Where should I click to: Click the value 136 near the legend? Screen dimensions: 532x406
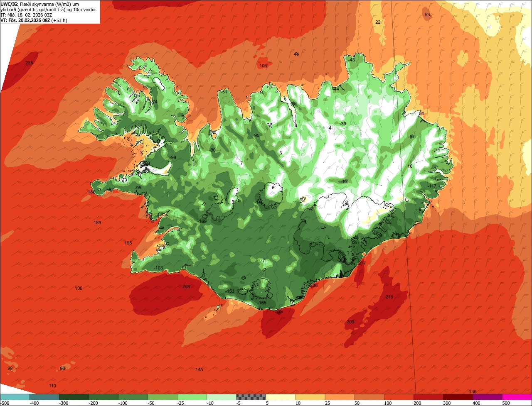473,391
